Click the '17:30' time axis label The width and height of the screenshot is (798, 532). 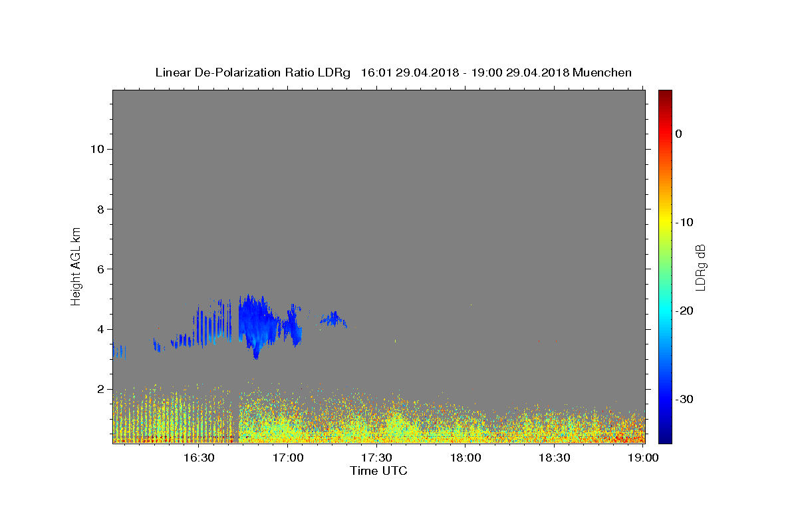pyautogui.click(x=376, y=458)
